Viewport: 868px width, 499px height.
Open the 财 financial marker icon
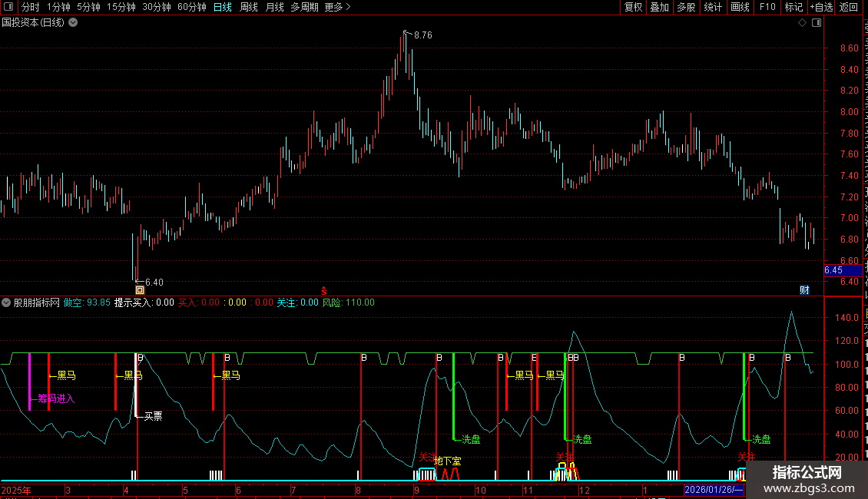click(x=804, y=290)
